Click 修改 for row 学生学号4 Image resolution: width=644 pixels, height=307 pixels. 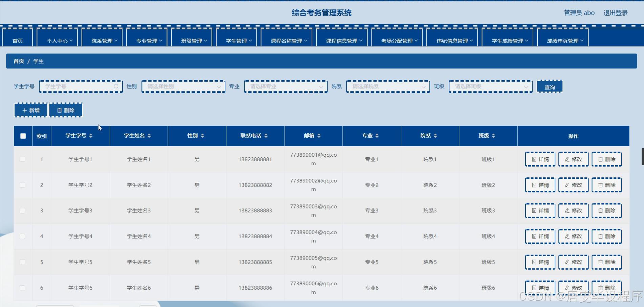tap(573, 236)
